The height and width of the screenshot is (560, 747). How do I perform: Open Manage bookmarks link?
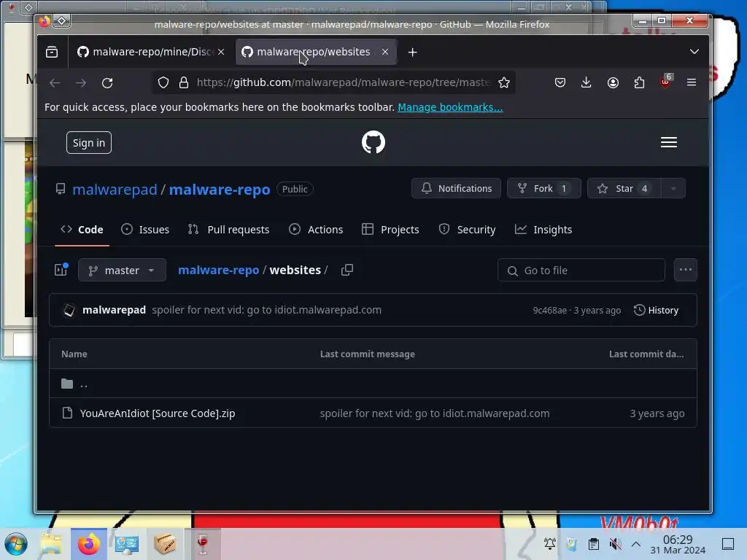point(450,107)
